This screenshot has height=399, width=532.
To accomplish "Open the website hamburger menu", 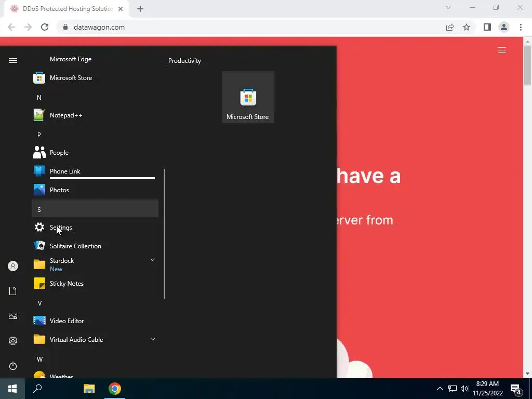I will tap(502, 50).
